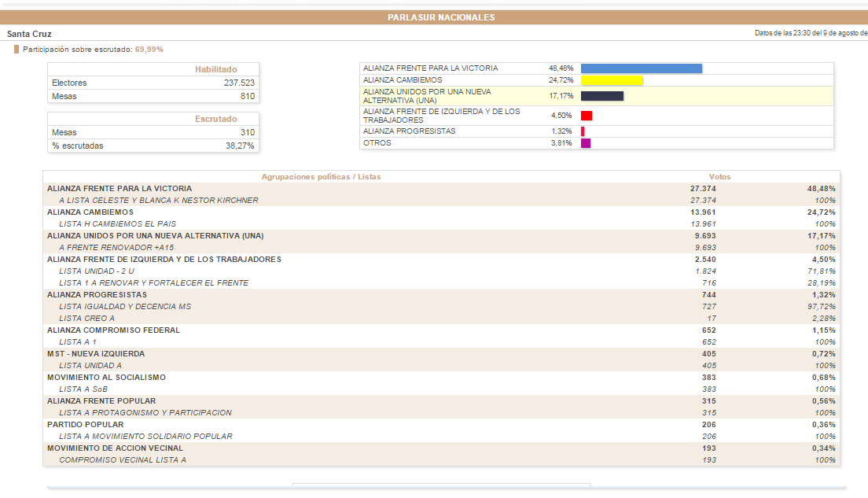The image size is (868, 498).
Task: Click the % escrutadas value 38,27%
Action: 240,146
